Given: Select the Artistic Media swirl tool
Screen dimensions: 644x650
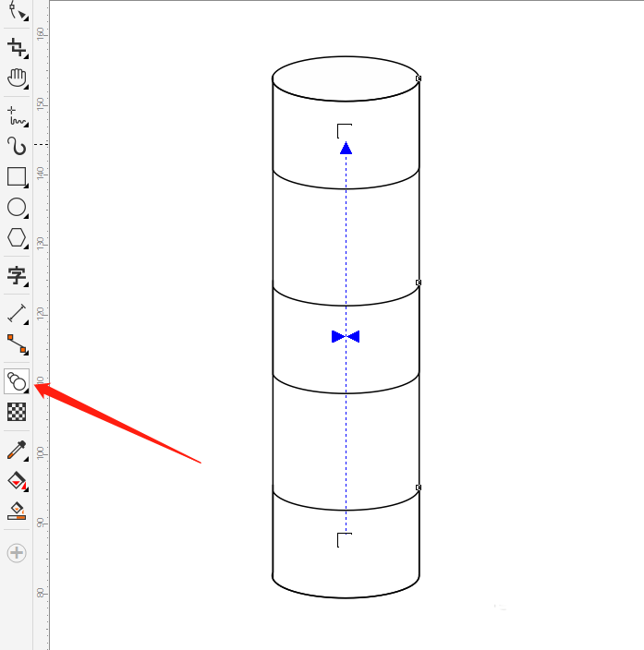Looking at the screenshot, I should tap(17, 146).
